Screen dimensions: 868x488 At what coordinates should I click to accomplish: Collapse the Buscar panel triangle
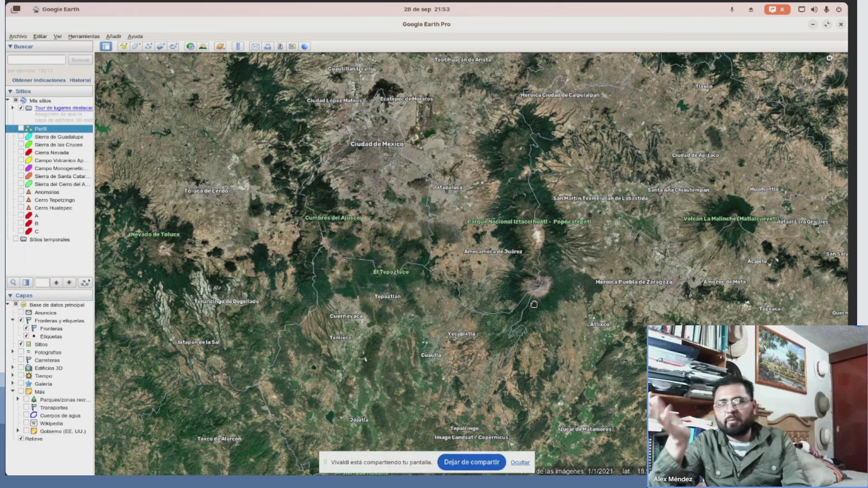(x=10, y=46)
